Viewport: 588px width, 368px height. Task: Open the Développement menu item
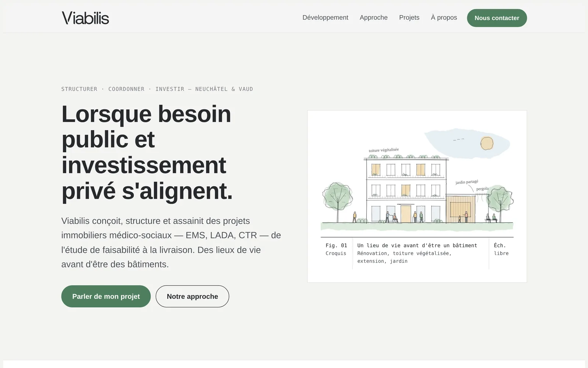325,18
